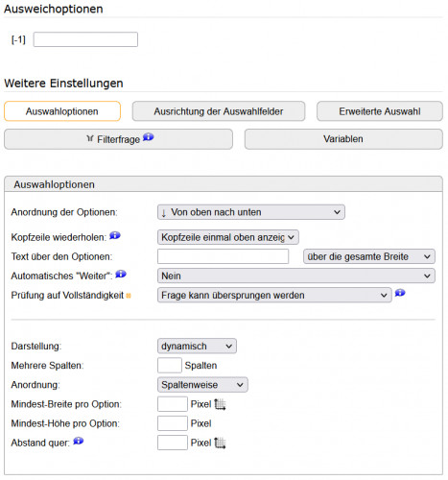Focus the [-1] Ausweichoptionen text field

(x=85, y=39)
